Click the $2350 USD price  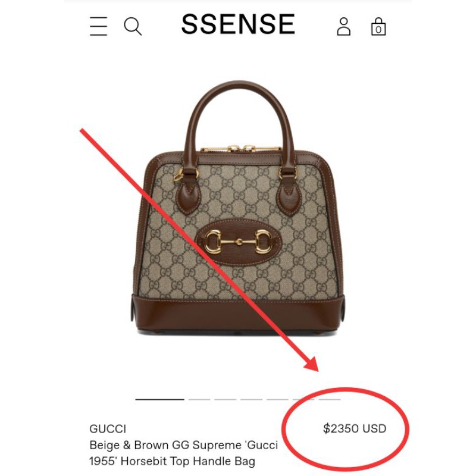(x=355, y=428)
